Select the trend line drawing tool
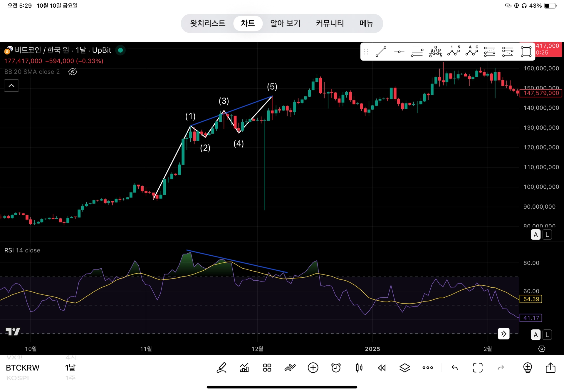 381,52
